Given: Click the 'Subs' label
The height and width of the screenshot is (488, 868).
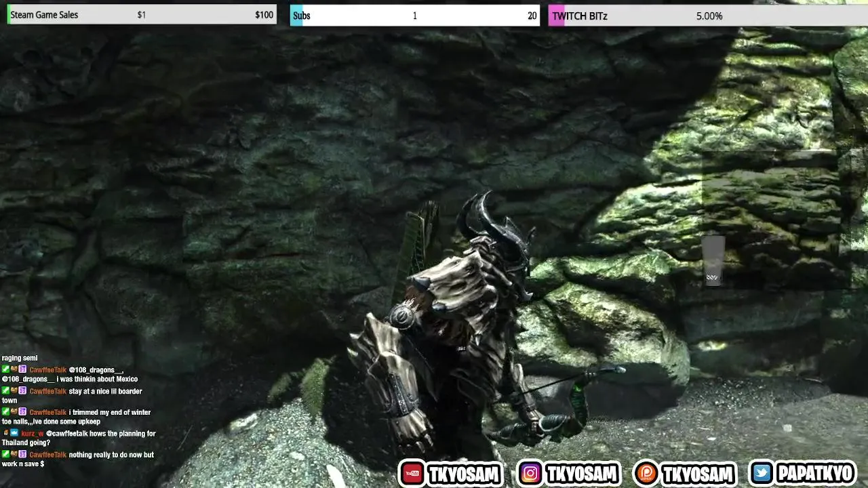Looking at the screenshot, I should click(x=302, y=16).
